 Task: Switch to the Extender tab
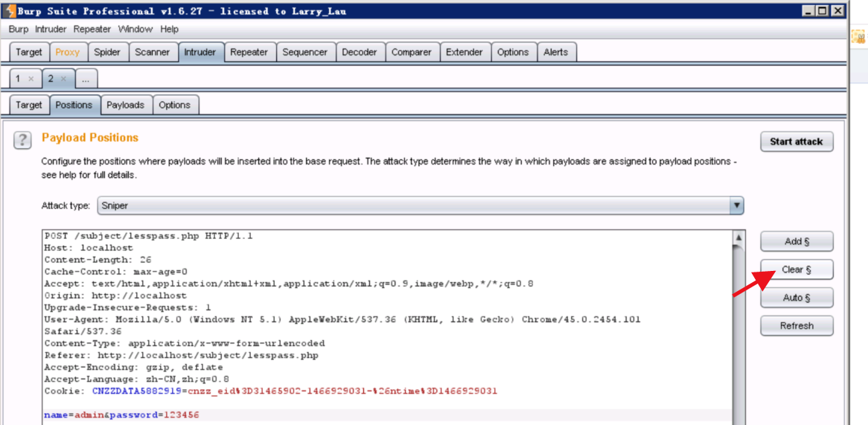coord(465,52)
